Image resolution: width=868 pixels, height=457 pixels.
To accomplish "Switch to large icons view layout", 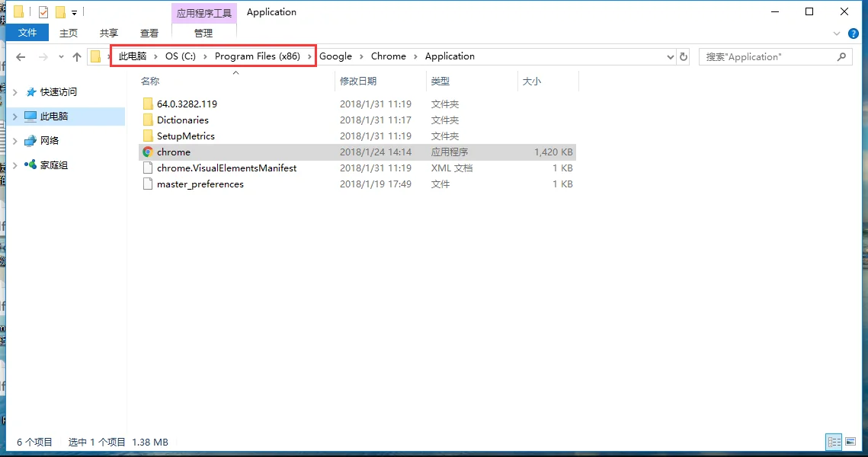I will [850, 442].
